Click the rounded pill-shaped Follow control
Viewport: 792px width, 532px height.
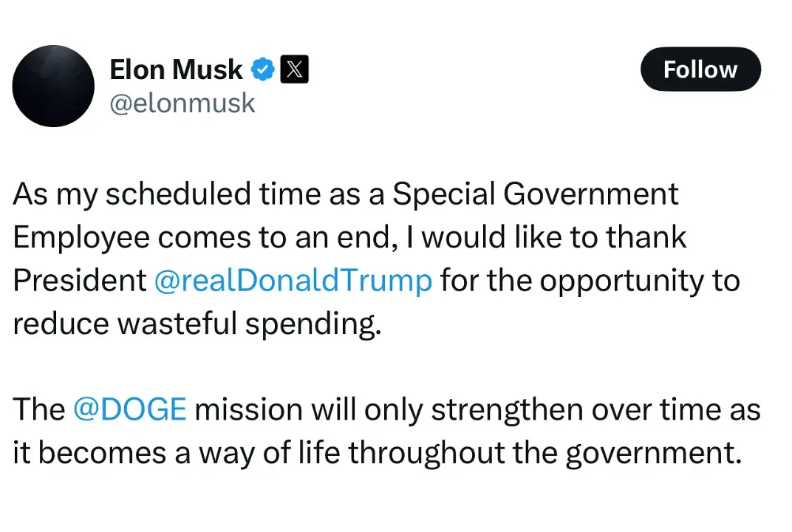click(700, 69)
